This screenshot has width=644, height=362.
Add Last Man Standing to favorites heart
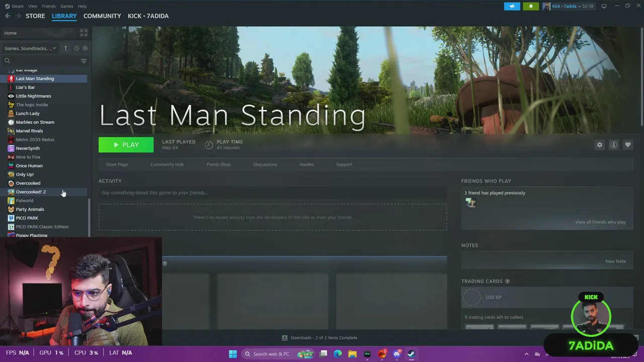tap(627, 145)
